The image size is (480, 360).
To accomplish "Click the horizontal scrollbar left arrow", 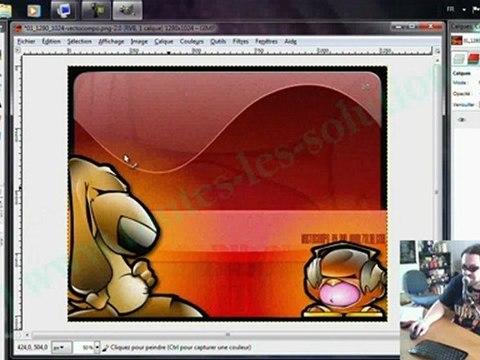I will tap(27, 334).
